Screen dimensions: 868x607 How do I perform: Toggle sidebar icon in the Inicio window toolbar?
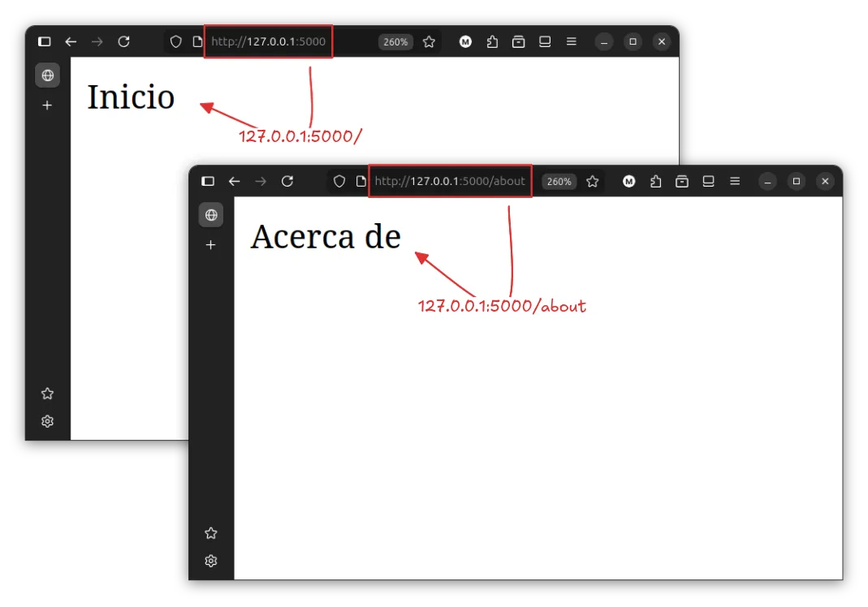click(45, 41)
